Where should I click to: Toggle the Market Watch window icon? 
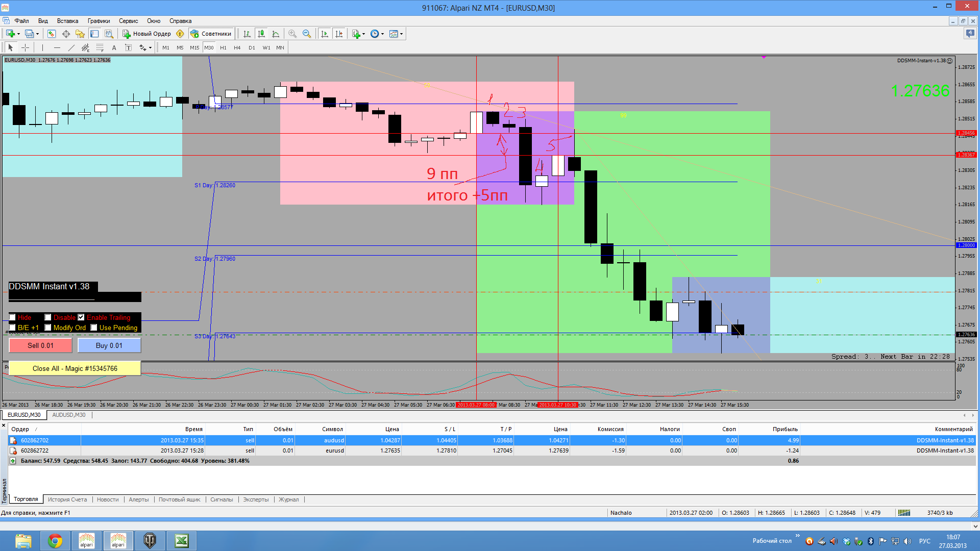(52, 34)
